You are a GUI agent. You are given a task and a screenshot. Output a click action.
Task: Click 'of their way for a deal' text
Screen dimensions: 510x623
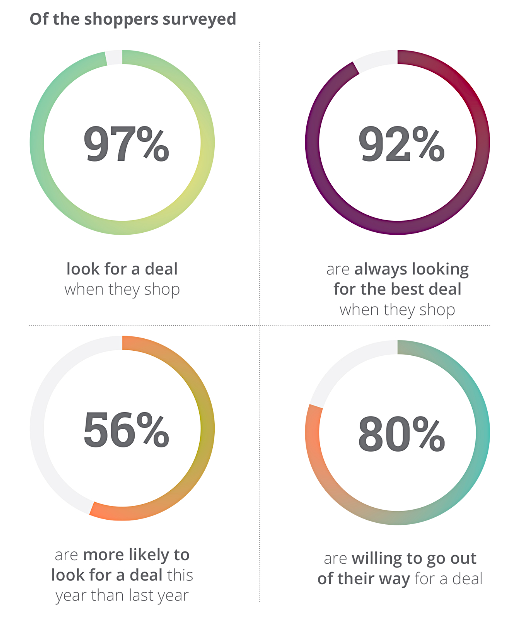pyautogui.click(x=400, y=579)
